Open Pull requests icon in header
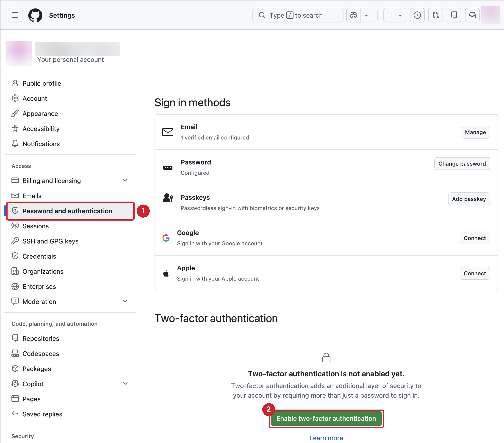504x443 pixels. [436, 15]
